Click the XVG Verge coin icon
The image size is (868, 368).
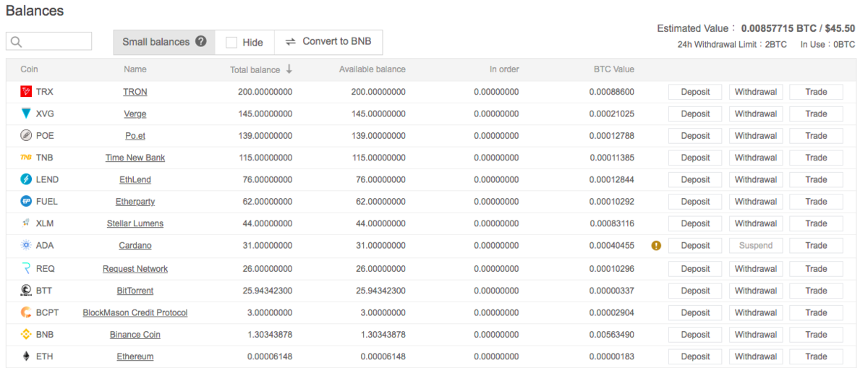(x=26, y=114)
